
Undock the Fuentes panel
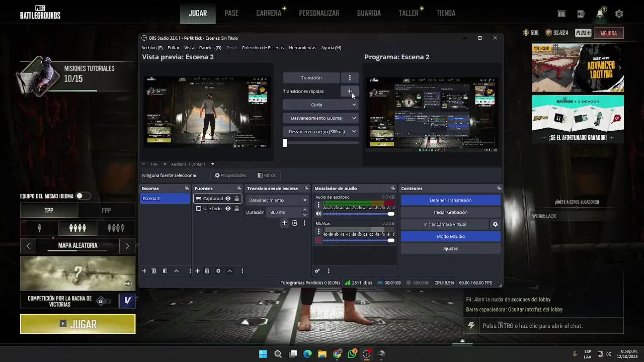coord(239,189)
